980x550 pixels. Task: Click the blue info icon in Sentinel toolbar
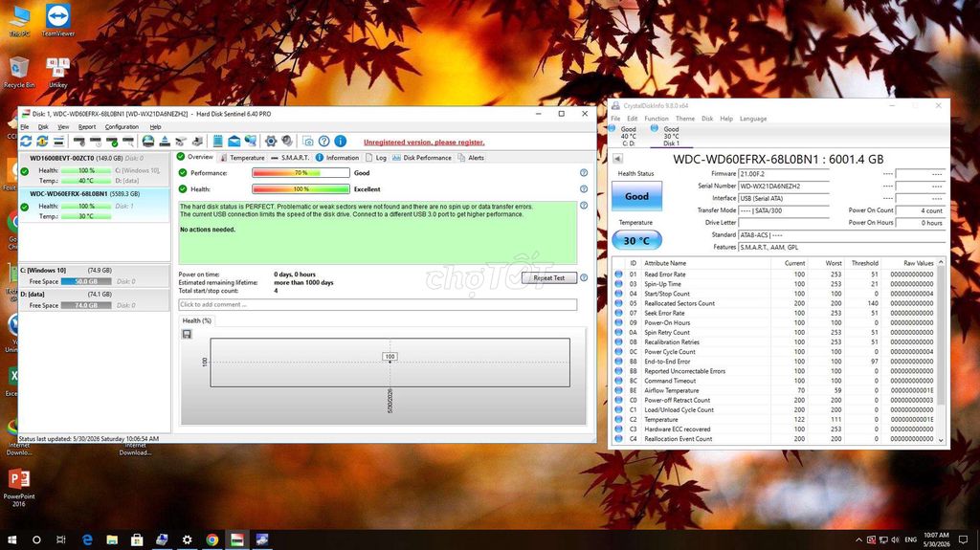click(340, 142)
